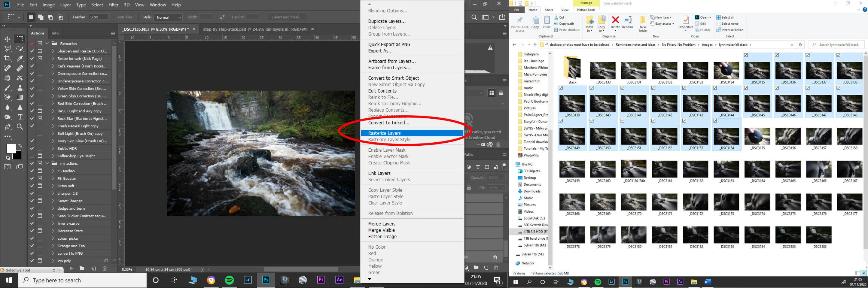Expand the dodge and burn action

point(53,208)
